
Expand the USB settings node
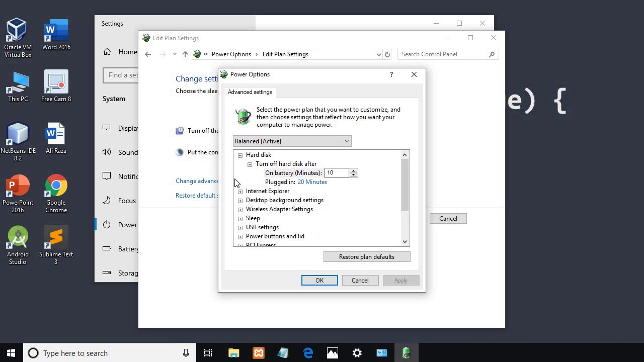click(x=240, y=228)
